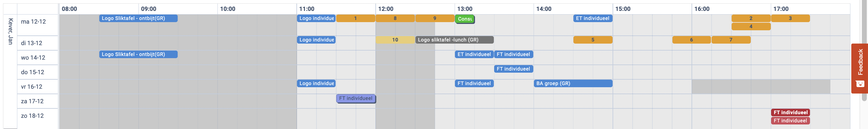Select orange block numbered 1
The width and height of the screenshot is (868, 129).
(355, 18)
